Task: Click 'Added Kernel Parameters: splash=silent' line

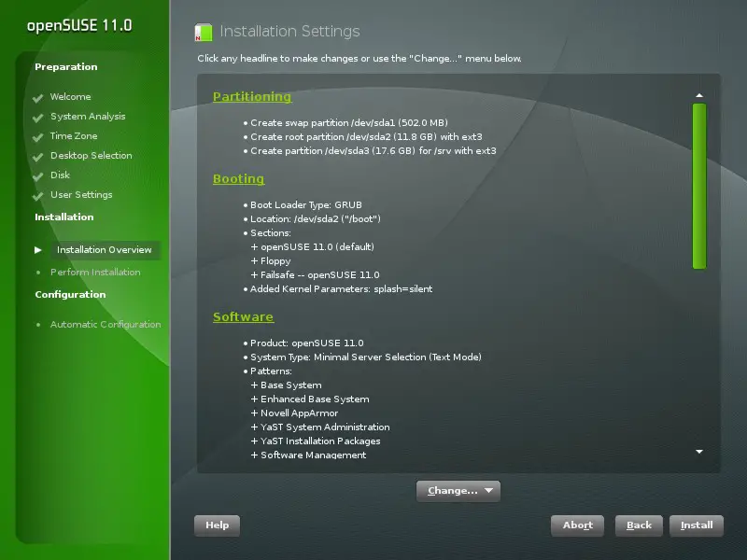Action: [x=342, y=289]
